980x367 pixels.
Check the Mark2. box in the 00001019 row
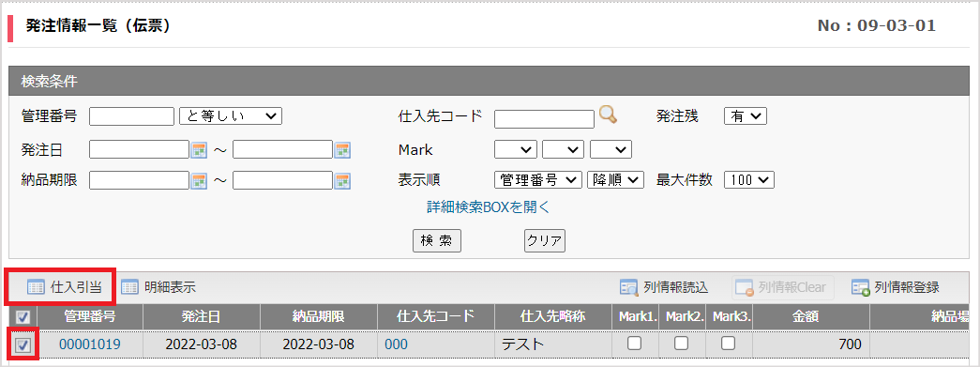681,344
